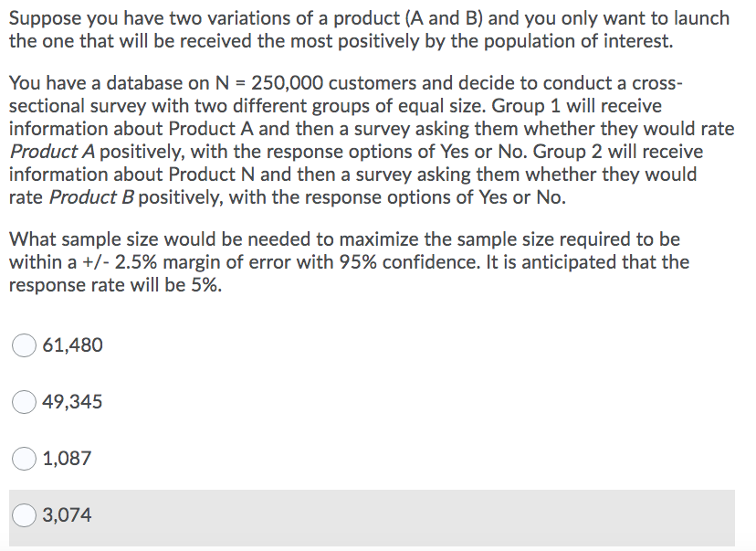The height and width of the screenshot is (551, 756).
Task: Click the italic "Product B" text
Action: (x=91, y=197)
